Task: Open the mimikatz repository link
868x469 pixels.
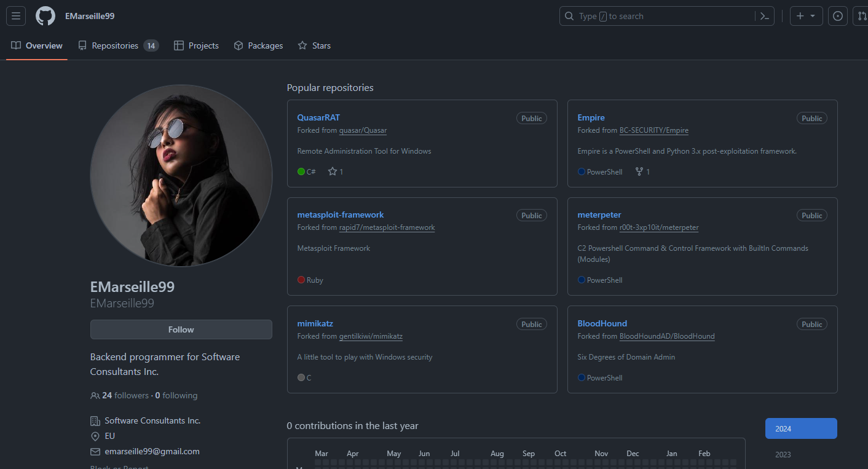Action: coord(315,323)
